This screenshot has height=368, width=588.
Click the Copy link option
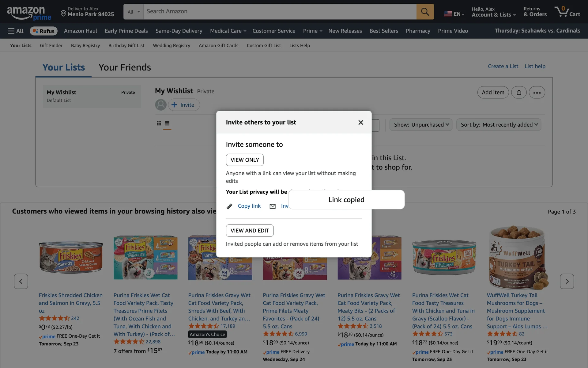pos(249,206)
